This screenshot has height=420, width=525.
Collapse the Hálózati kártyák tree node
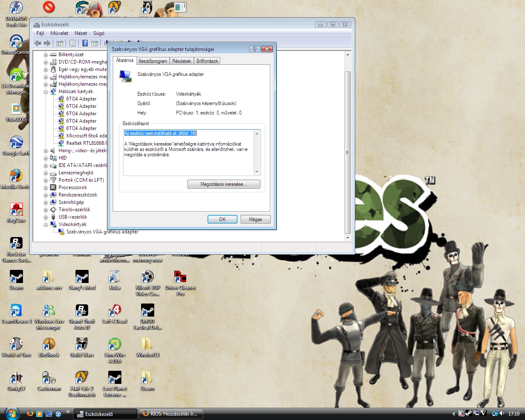click(46, 92)
